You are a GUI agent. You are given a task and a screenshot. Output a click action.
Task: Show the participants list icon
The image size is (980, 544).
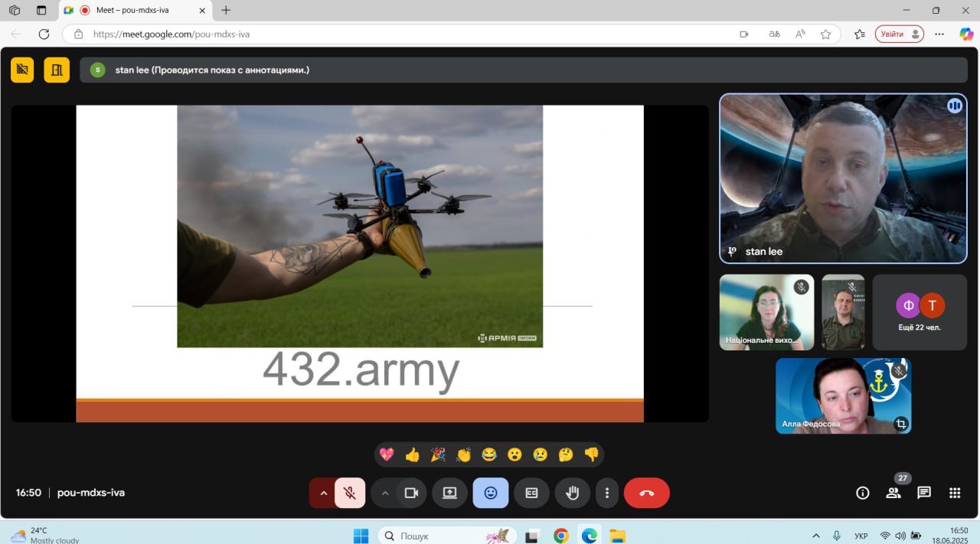click(893, 493)
